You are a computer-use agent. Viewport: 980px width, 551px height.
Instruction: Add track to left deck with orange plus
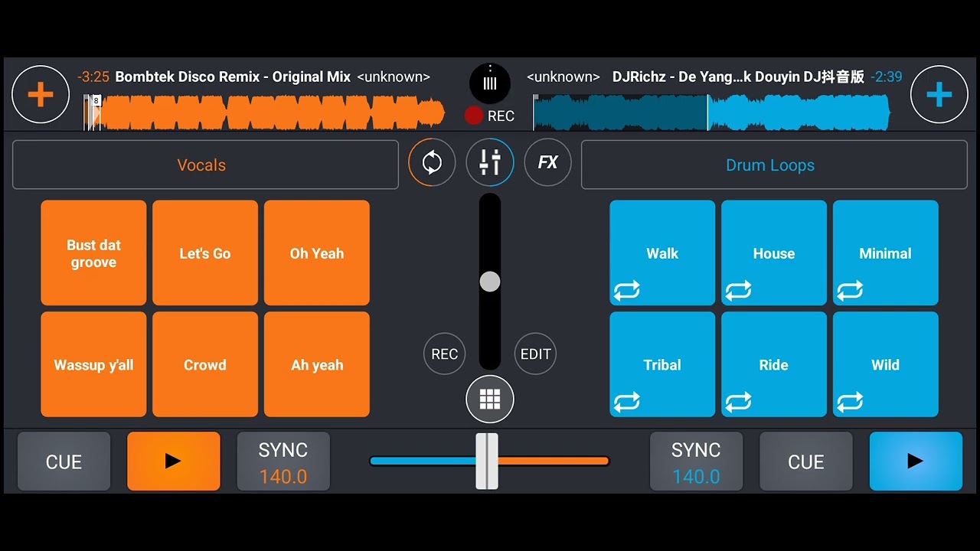point(41,95)
